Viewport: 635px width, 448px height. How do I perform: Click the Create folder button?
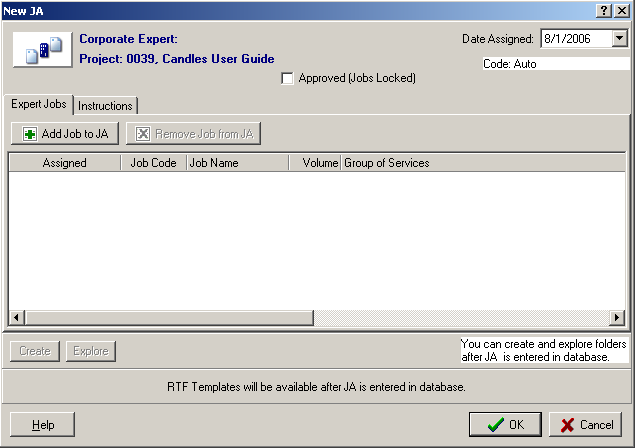(35, 351)
